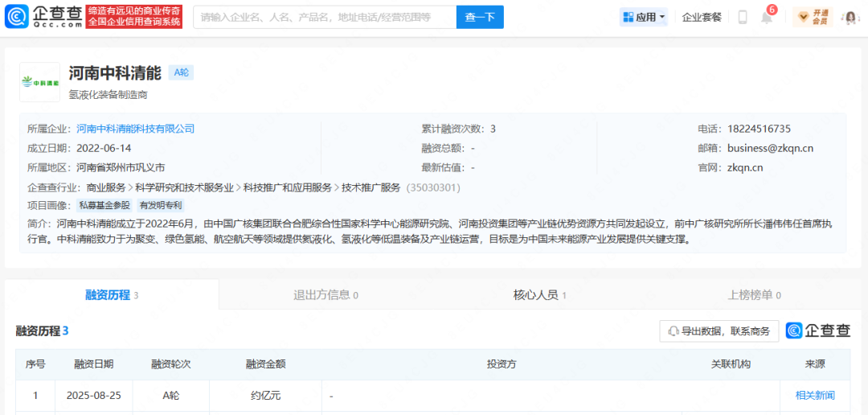The width and height of the screenshot is (868, 415).
Task: Switch to the 核心人员 tab
Action: pos(540,295)
